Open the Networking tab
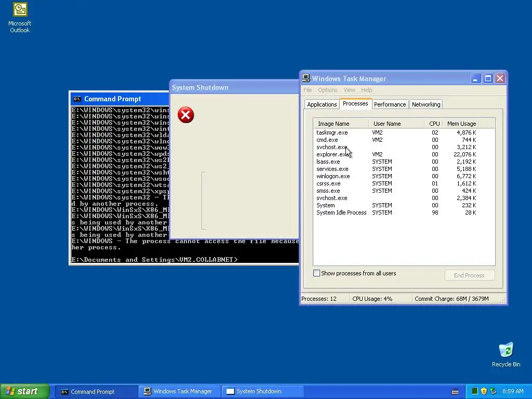The height and width of the screenshot is (399, 532). pos(426,104)
